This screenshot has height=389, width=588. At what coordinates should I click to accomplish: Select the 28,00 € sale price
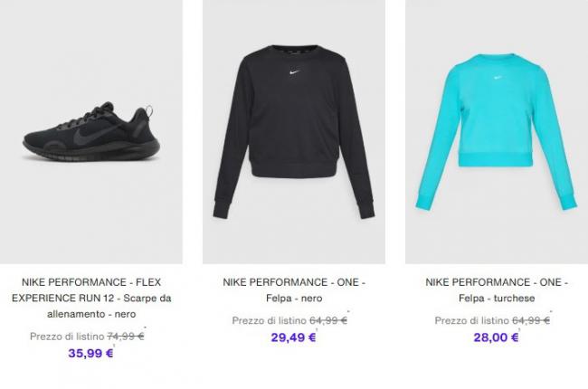pos(496,337)
